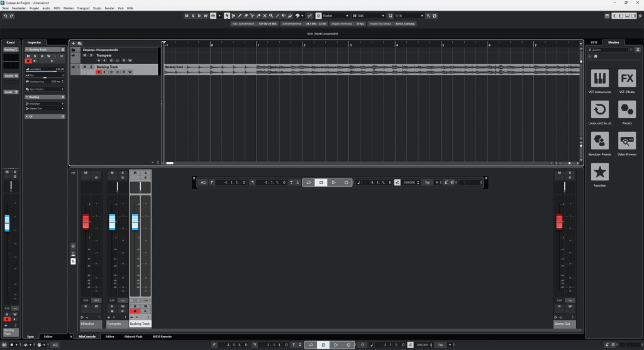Switch to the Akkord-Pads tab

(x=133, y=336)
